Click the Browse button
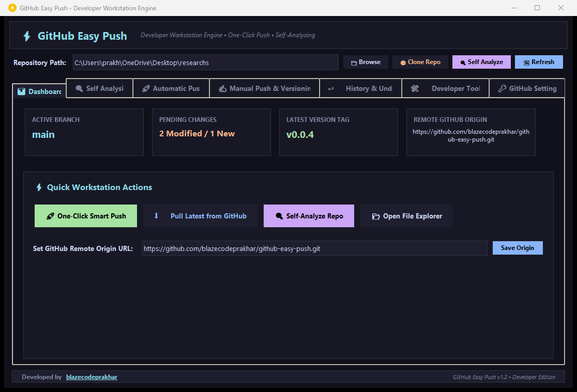This screenshot has width=577, height=392. coord(366,62)
